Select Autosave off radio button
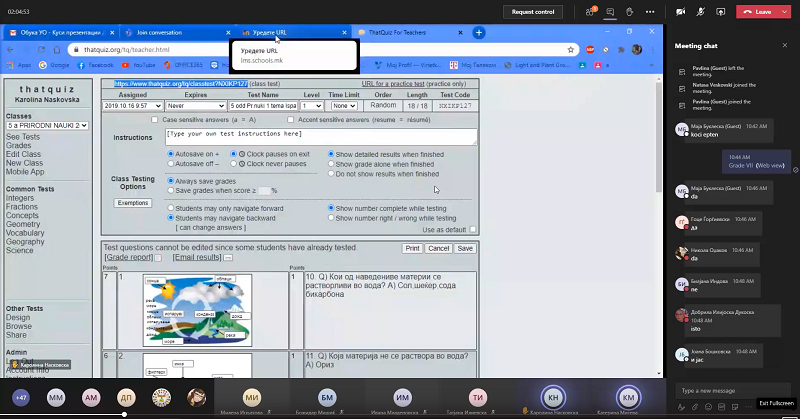 170,163
